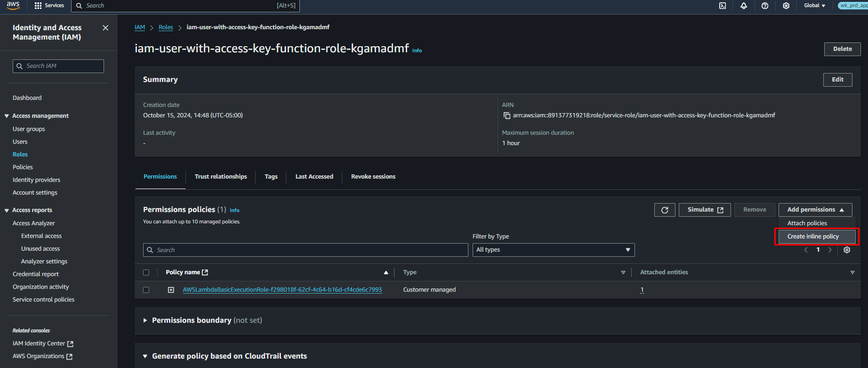868x368 pixels.
Task: Open the Services grid menu
Action: point(49,6)
